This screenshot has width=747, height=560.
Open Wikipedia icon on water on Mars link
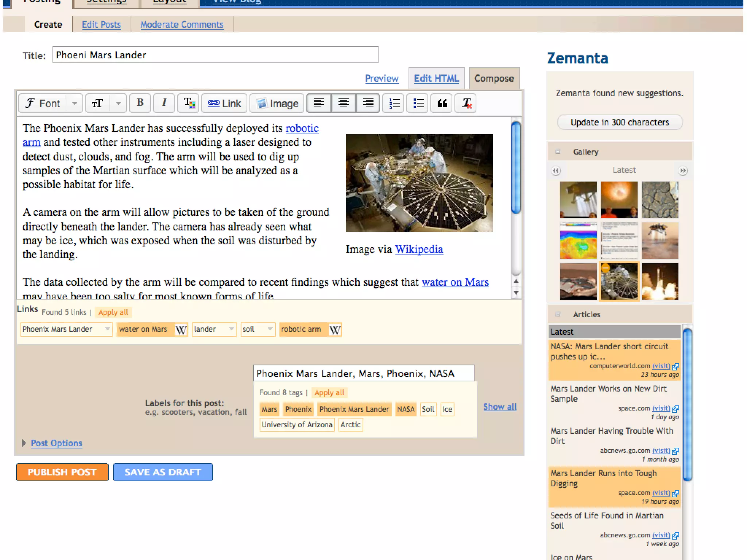point(181,330)
